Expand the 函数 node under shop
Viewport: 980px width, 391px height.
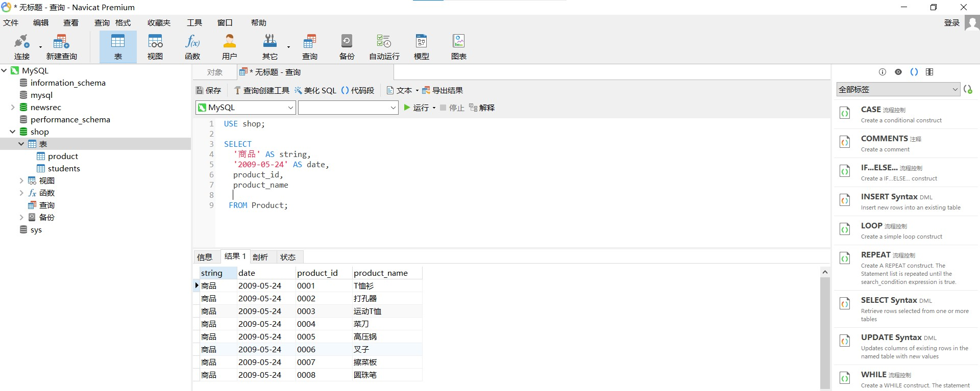pyautogui.click(x=21, y=193)
